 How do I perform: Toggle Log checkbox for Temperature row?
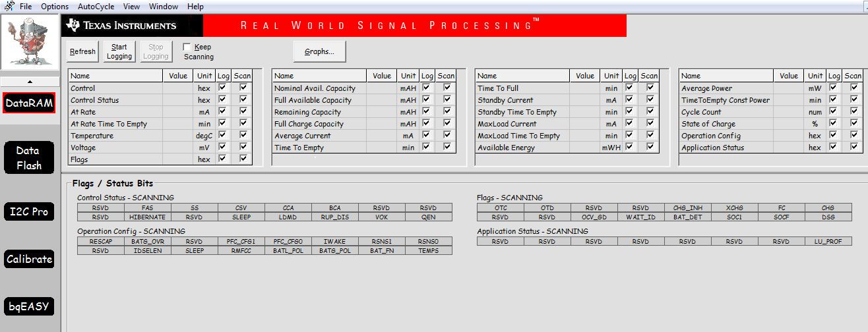tap(222, 135)
